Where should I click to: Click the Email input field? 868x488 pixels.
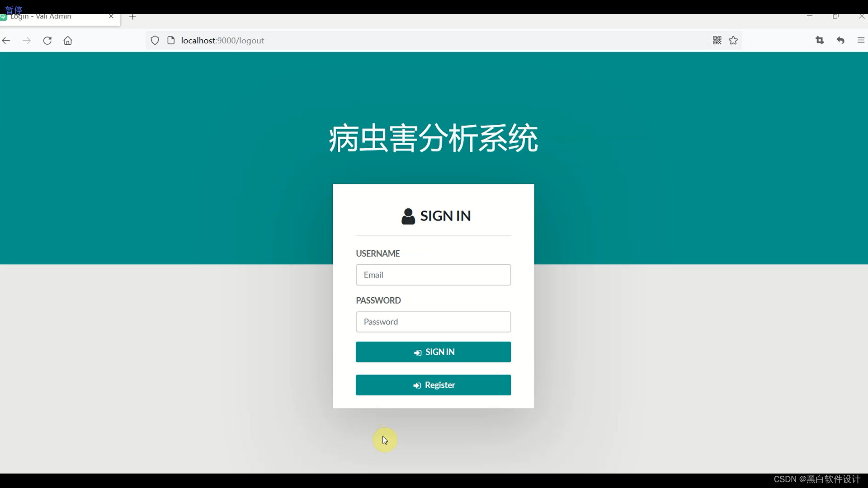434,275
